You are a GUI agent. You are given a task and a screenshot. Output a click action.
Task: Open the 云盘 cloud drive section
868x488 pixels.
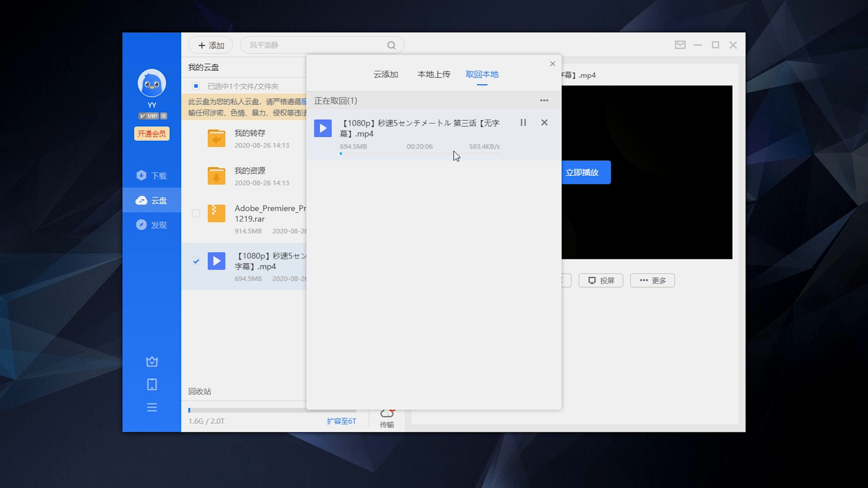pos(151,200)
